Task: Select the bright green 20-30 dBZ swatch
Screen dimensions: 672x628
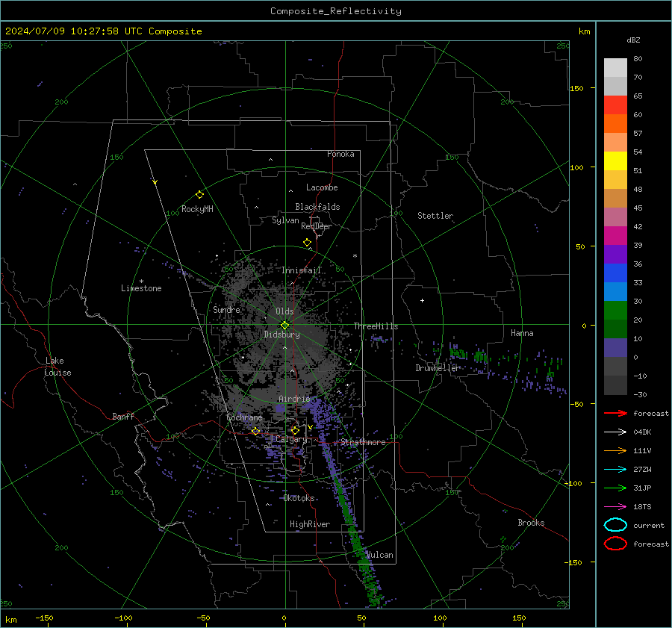Action: (615, 311)
